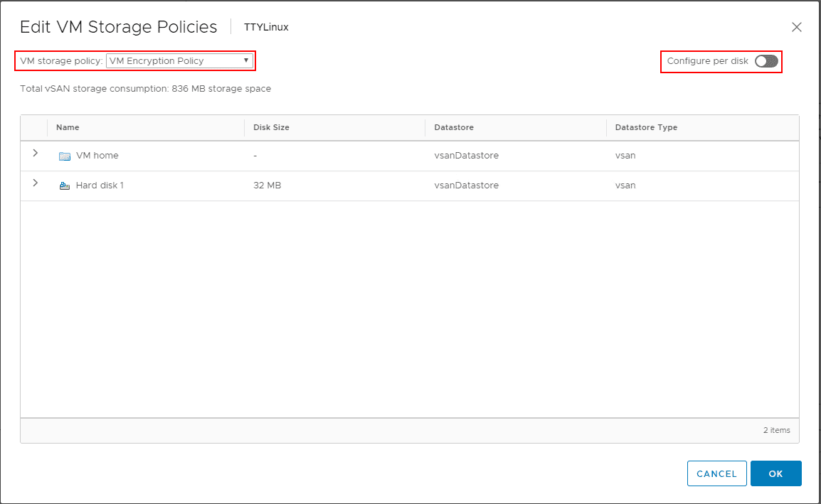Select the VM home row name
Image resolution: width=821 pixels, height=504 pixels.
pyautogui.click(x=97, y=156)
